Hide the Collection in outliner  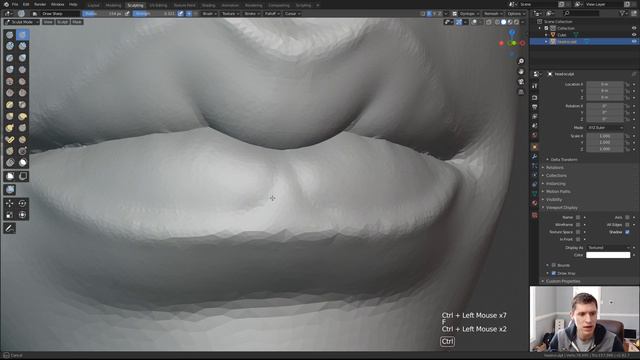coord(634,28)
